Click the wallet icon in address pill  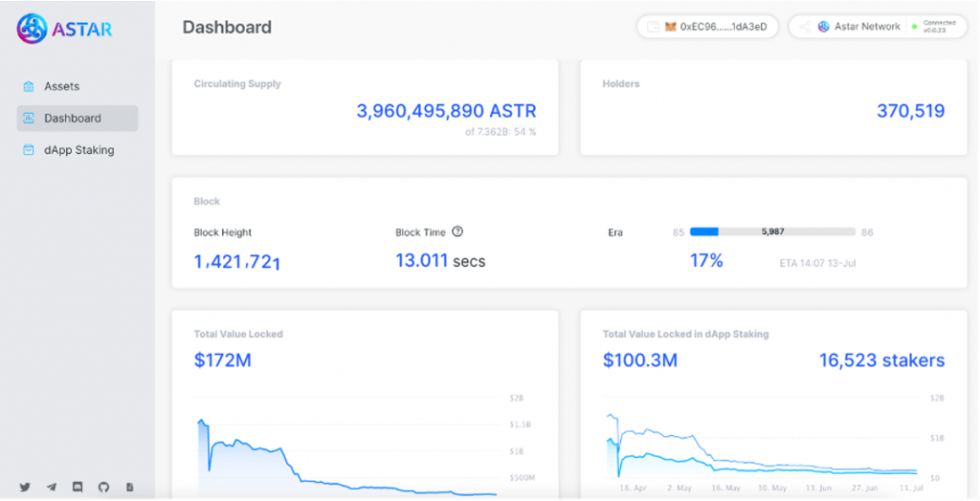pyautogui.click(x=654, y=27)
